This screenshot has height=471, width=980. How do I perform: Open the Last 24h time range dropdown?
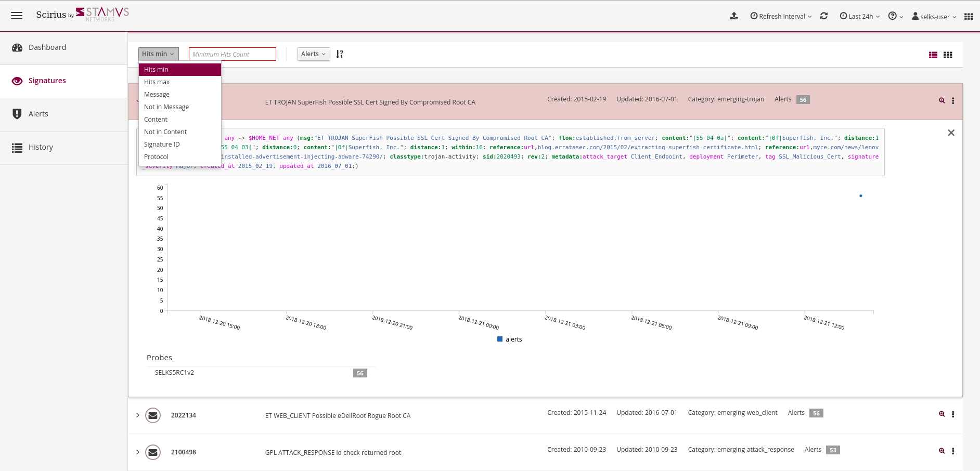click(x=860, y=16)
